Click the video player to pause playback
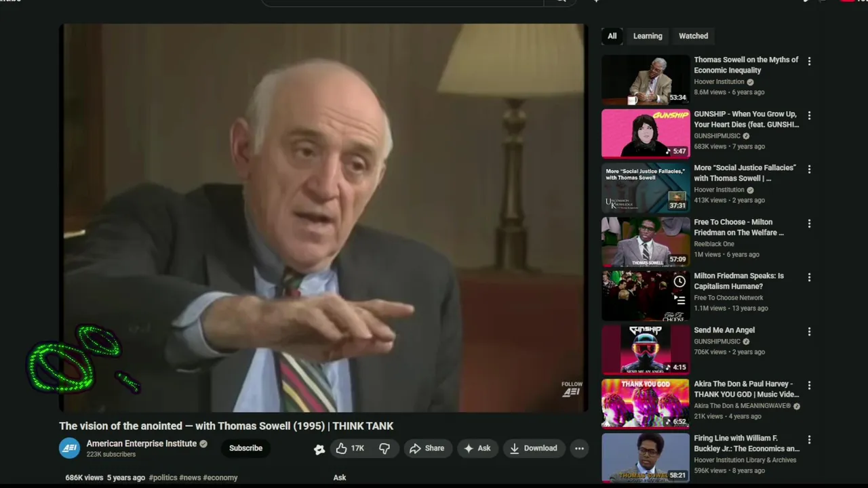Image resolution: width=868 pixels, height=488 pixels. pos(324,218)
